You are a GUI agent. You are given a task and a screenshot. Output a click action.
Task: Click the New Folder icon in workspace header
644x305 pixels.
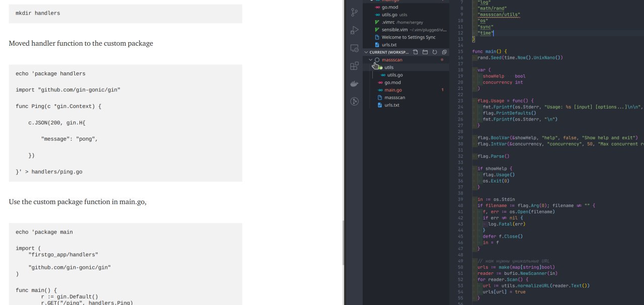425,52
